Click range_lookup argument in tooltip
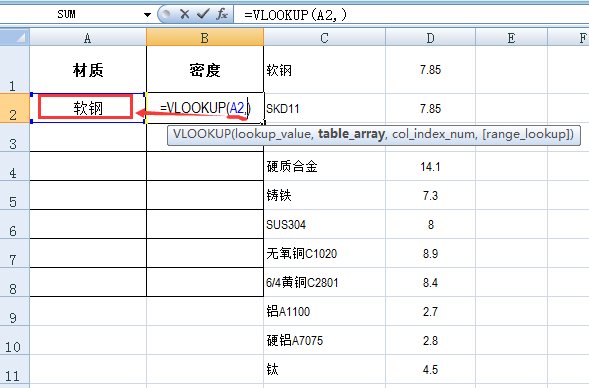The width and height of the screenshot is (589, 388). coord(526,134)
